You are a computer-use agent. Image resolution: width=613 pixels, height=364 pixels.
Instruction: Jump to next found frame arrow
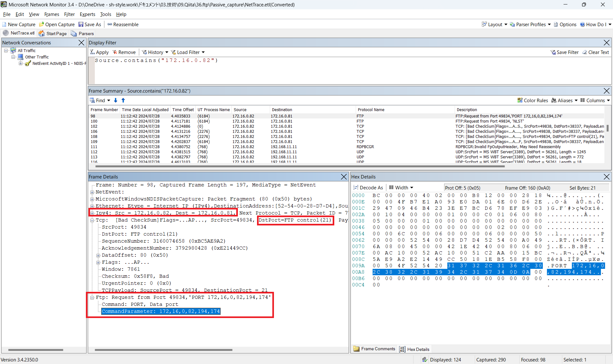(x=116, y=101)
